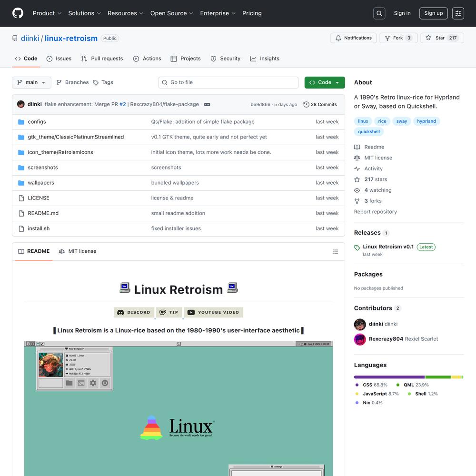Click the yellow JavaScript segment in languages bar
The image size is (476, 476).
click(456, 377)
